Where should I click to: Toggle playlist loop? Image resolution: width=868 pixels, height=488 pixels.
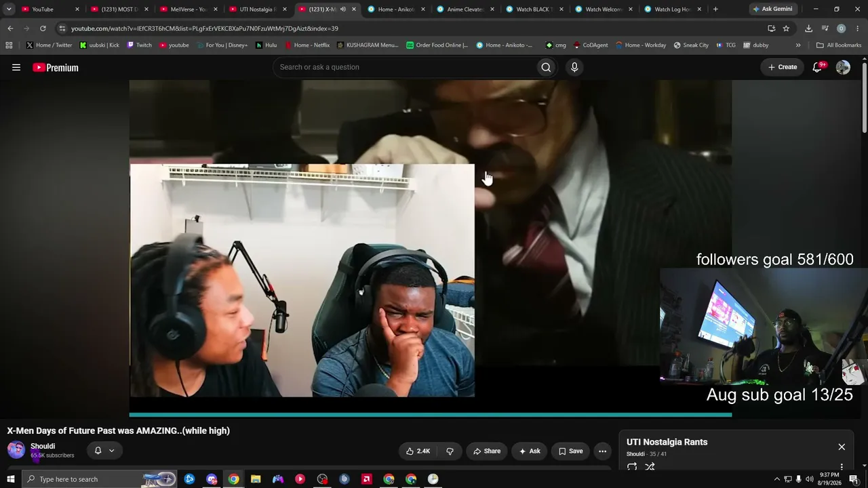coord(632,466)
